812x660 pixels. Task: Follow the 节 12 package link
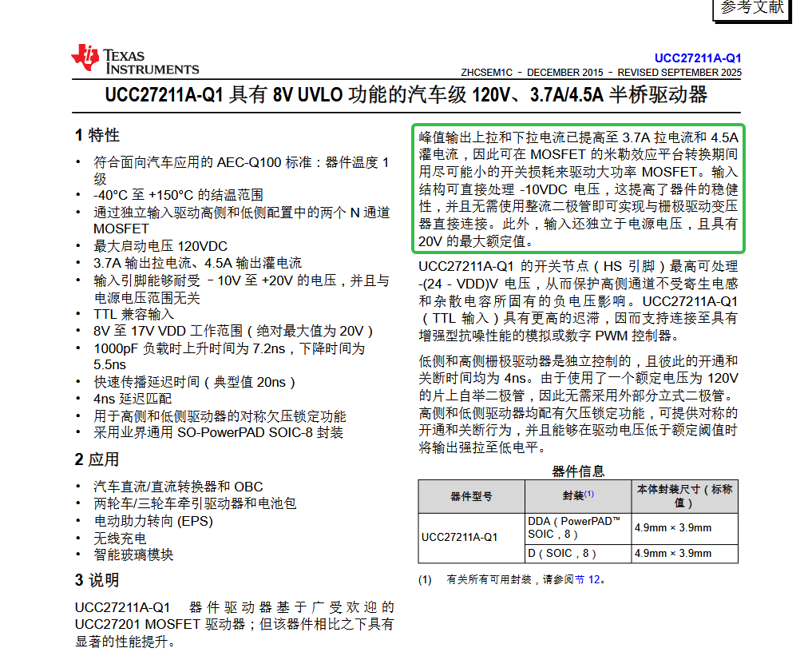point(588,580)
